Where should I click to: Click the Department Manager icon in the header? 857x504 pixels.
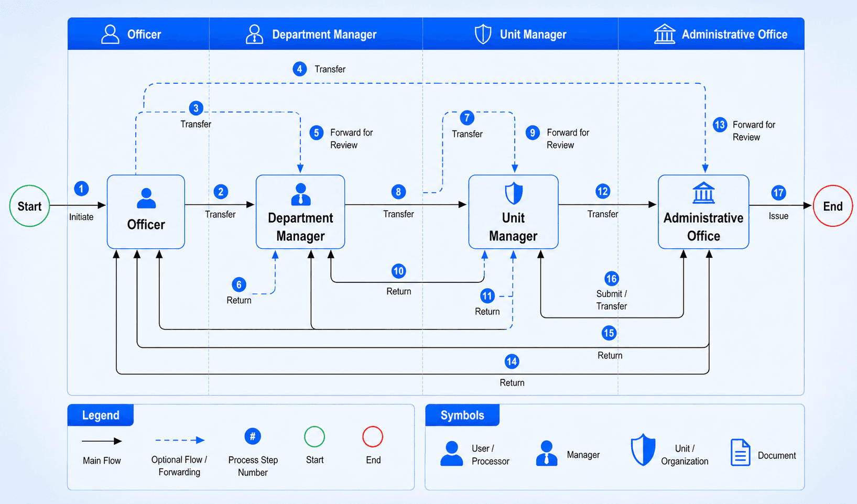click(x=254, y=34)
